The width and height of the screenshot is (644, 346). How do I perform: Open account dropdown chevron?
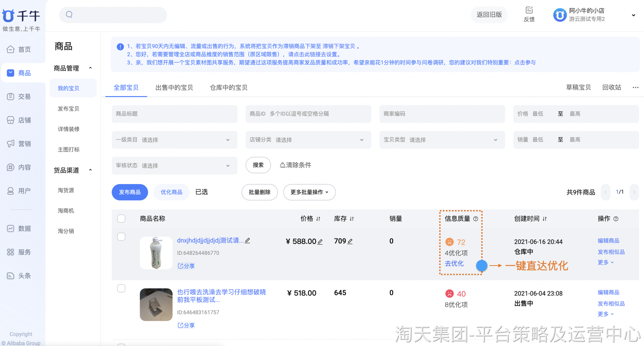[633, 15]
